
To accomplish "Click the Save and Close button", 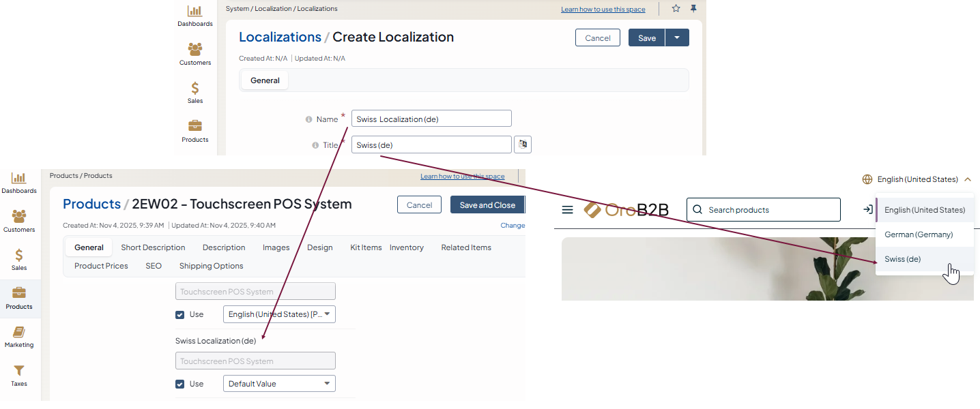I will coord(487,205).
